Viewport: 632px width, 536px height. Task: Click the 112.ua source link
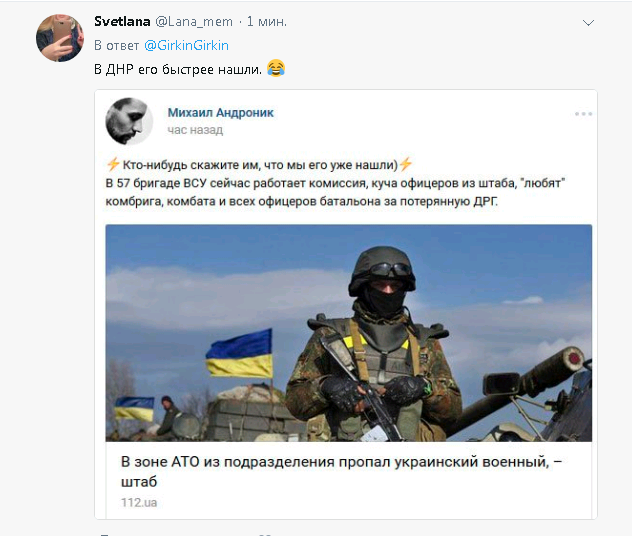tap(139, 503)
